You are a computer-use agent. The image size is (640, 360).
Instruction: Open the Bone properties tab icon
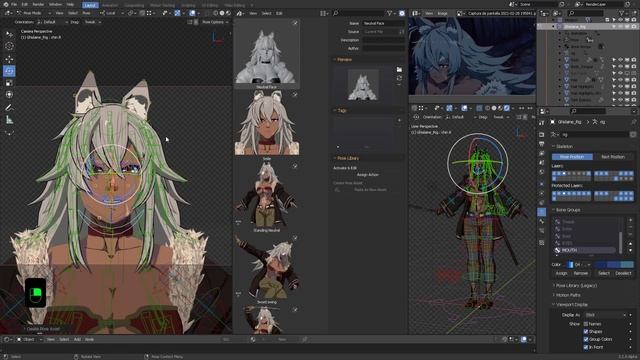542,222
